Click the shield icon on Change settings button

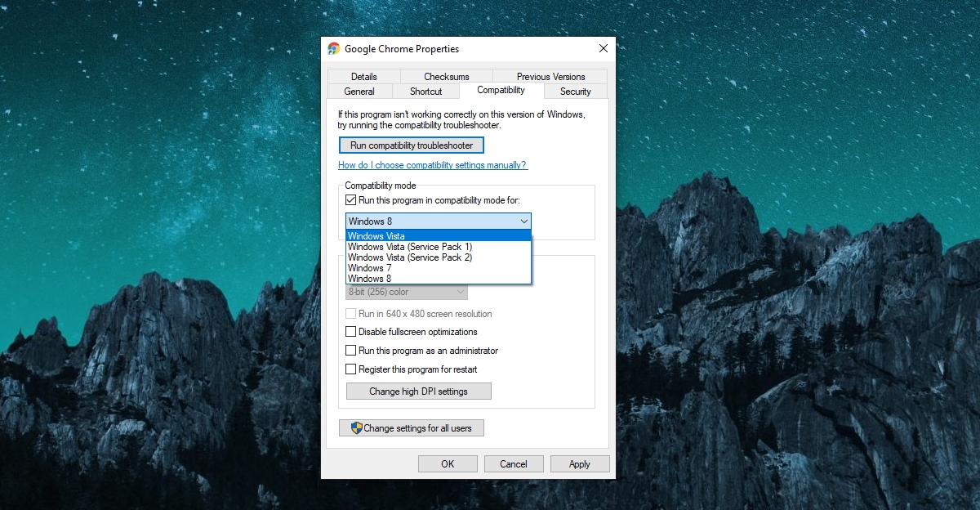[356, 427]
